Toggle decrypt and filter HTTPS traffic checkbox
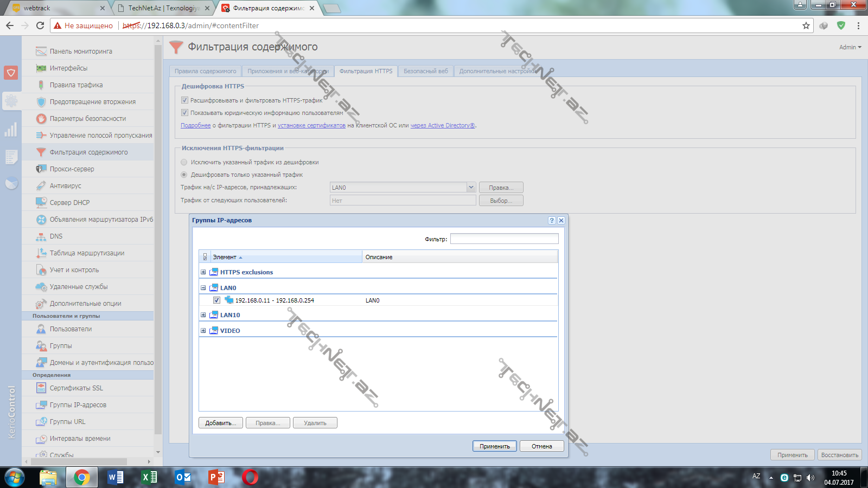The height and width of the screenshot is (488, 868). tap(184, 100)
